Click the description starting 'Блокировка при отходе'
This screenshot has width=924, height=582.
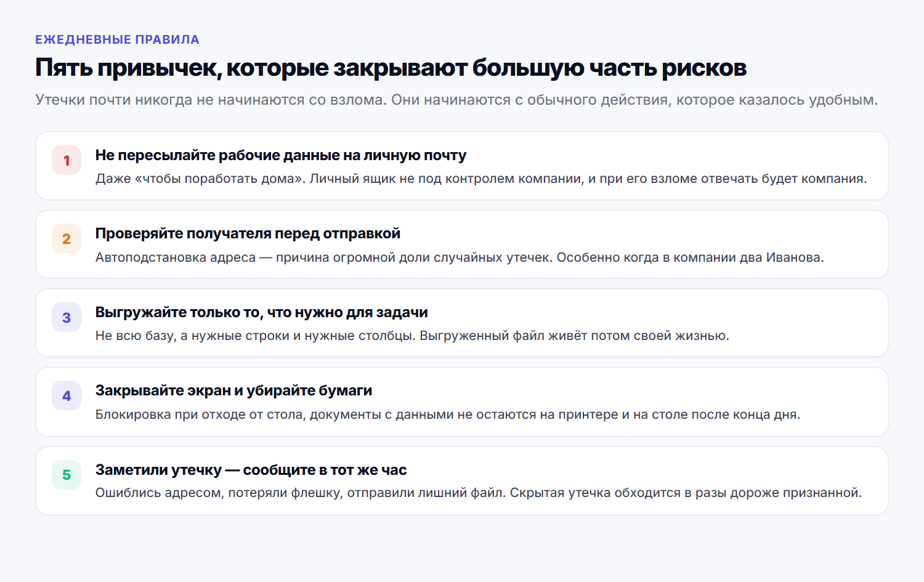coord(448,414)
